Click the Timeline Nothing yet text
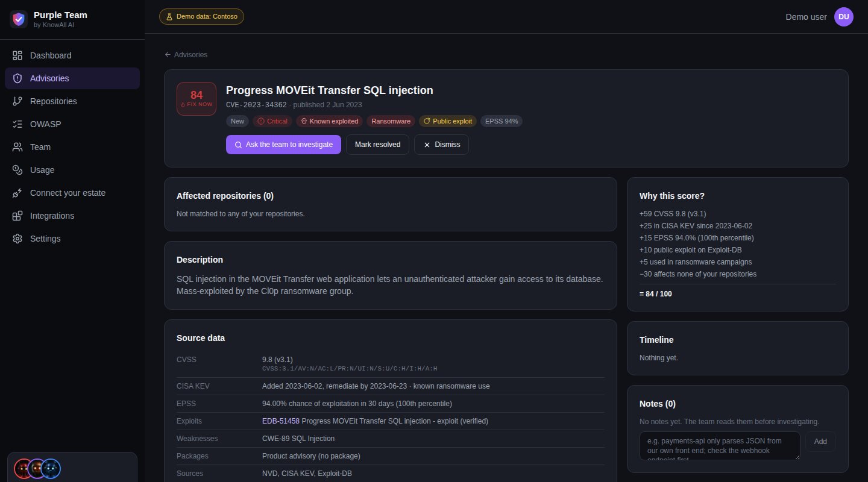This screenshot has width=868, height=482. 659,358
